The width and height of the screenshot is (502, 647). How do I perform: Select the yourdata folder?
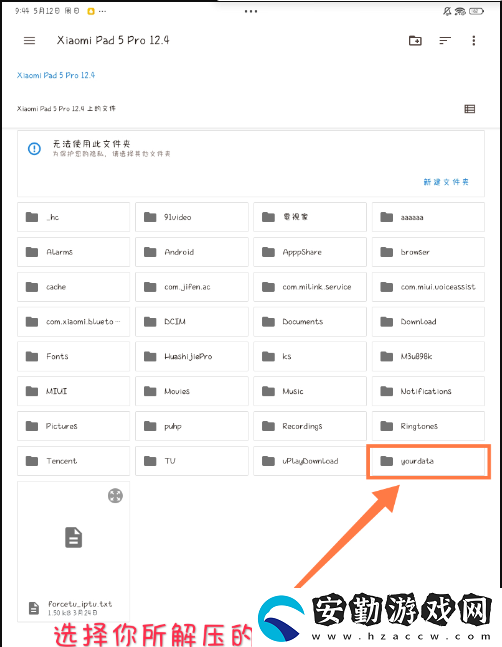(x=428, y=461)
